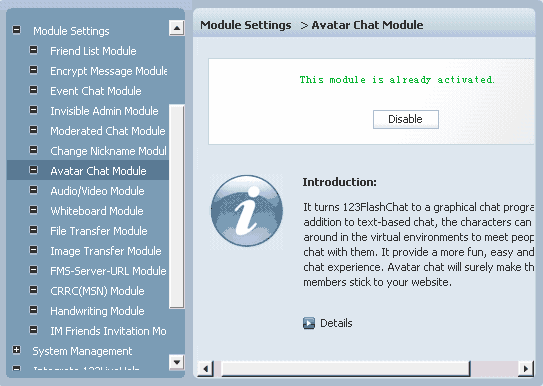Open Audio/Video Module settings
This screenshot has height=386, width=543.
coord(97,191)
